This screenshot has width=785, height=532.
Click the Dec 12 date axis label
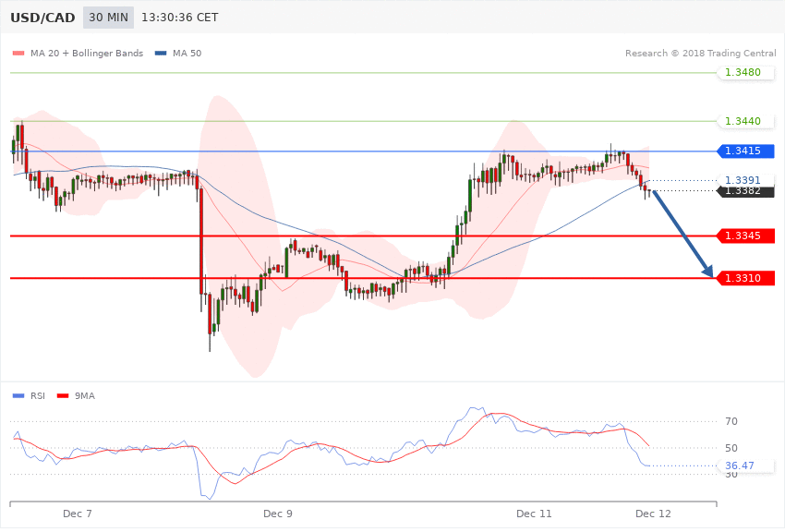tap(653, 514)
